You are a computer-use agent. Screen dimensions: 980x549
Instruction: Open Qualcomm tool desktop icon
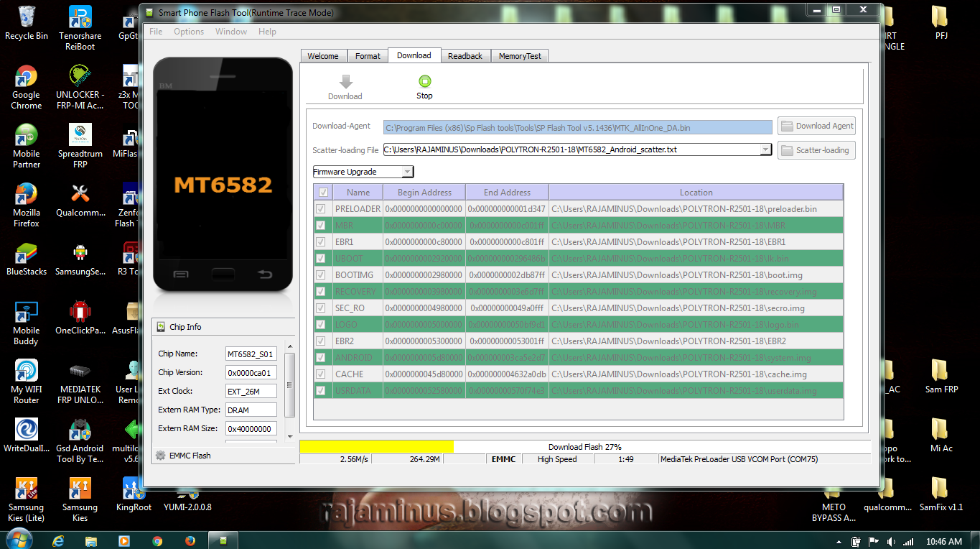[80, 200]
